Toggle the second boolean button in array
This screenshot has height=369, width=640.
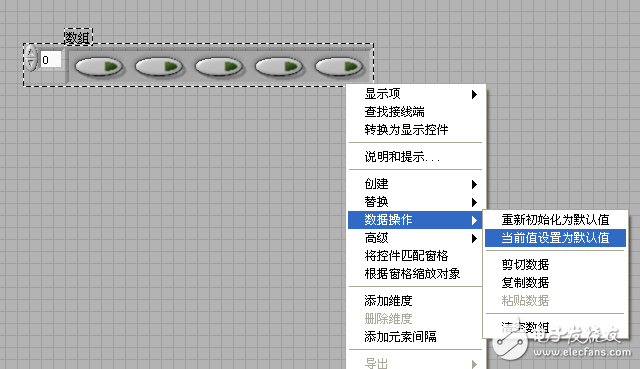coord(159,67)
